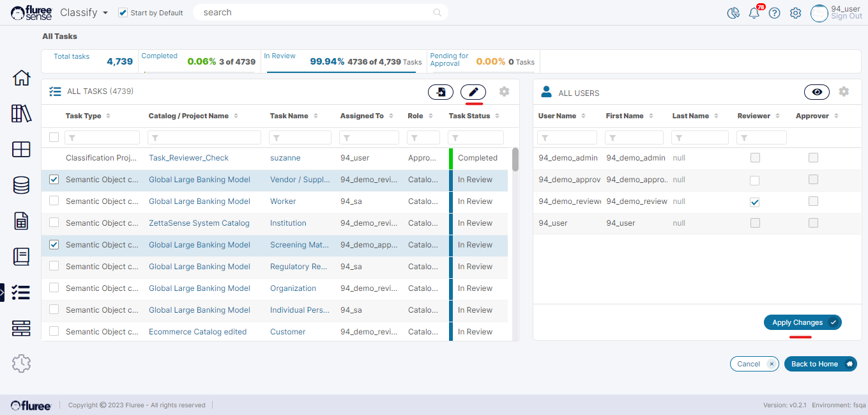This screenshot has height=415, width=868.
Task: Open the Task_Reviewer_Check project link
Action: tap(188, 158)
